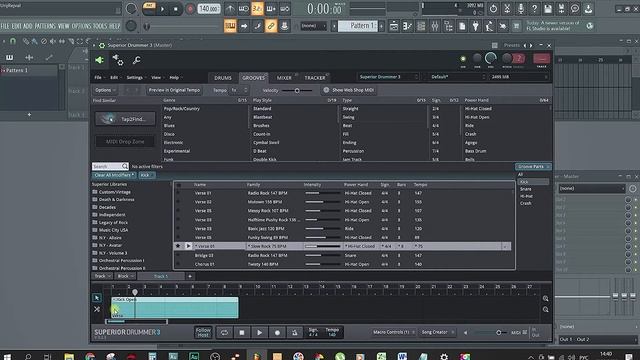Open the OPTIONS menu in FL Studio
Screen dimensions: 640x360
[x=82, y=26]
